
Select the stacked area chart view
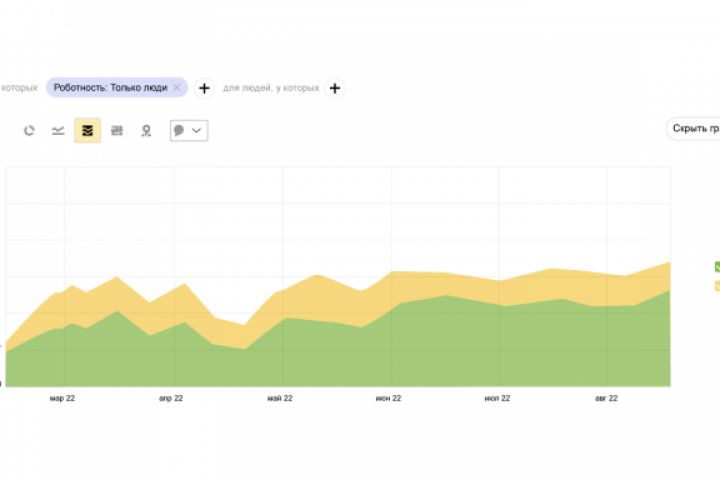coord(87,131)
